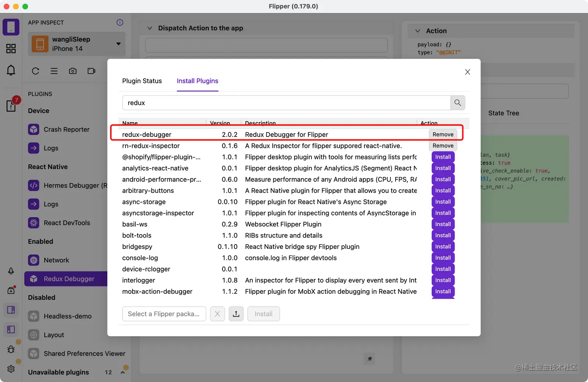Select the device-rclogger row name
This screenshot has width=588, height=382.
(x=146, y=269)
